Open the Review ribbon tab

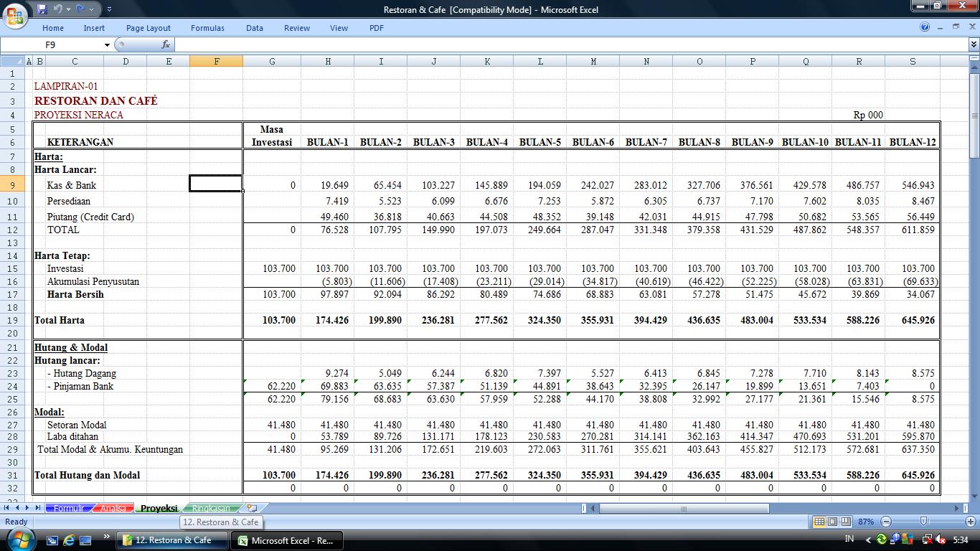pos(297,28)
